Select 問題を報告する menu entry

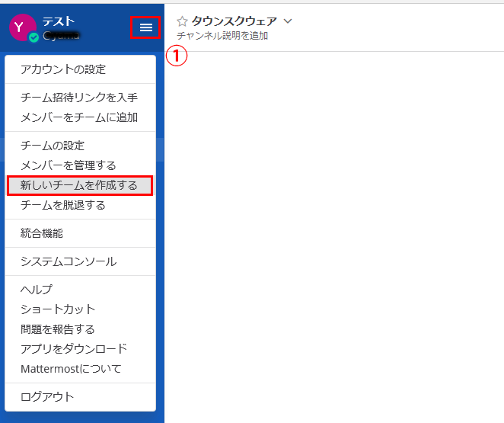point(57,329)
